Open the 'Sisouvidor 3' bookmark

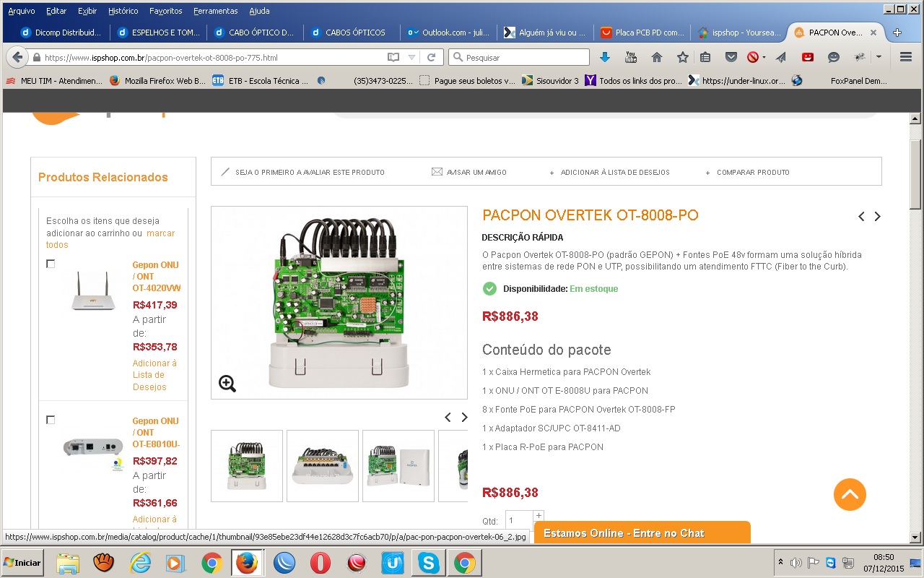550,81
